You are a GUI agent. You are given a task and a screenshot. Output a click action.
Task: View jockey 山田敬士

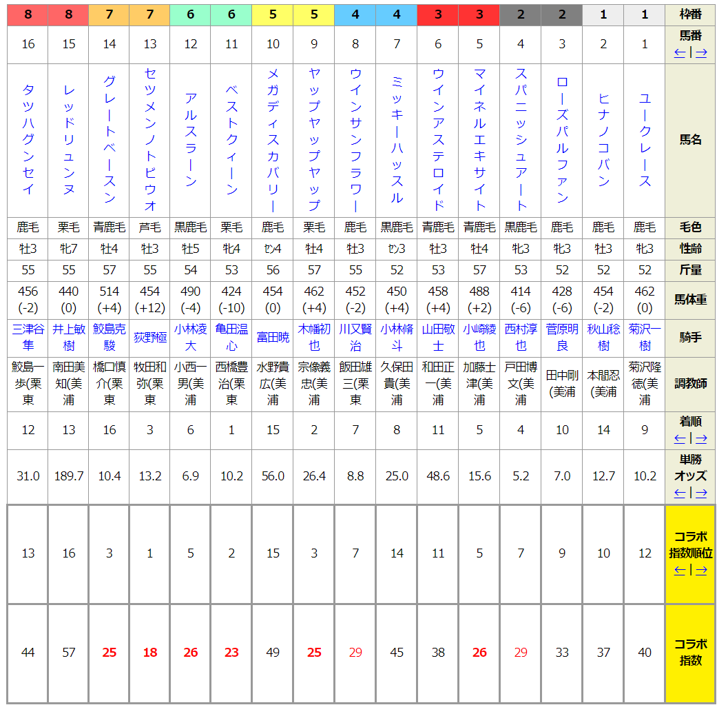click(x=438, y=337)
